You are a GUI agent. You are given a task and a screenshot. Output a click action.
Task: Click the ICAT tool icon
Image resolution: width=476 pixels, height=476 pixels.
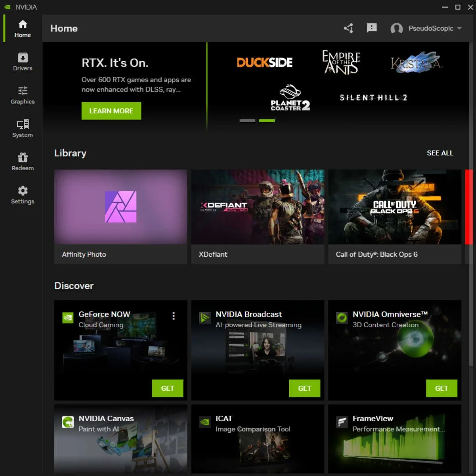[x=204, y=422]
